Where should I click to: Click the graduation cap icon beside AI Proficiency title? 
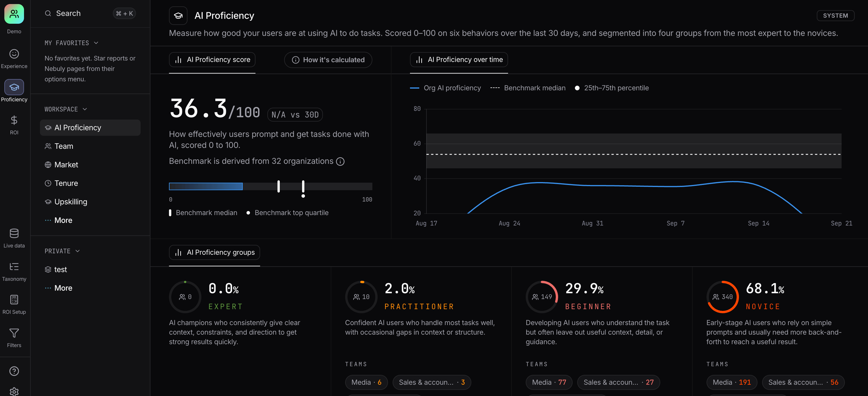178,16
